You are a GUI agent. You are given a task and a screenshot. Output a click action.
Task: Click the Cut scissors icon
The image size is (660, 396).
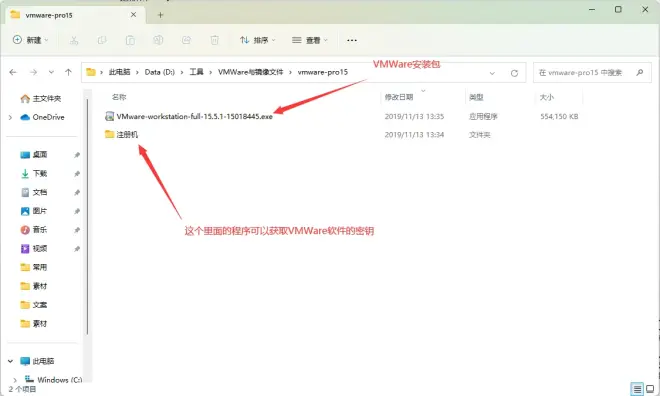[74, 40]
